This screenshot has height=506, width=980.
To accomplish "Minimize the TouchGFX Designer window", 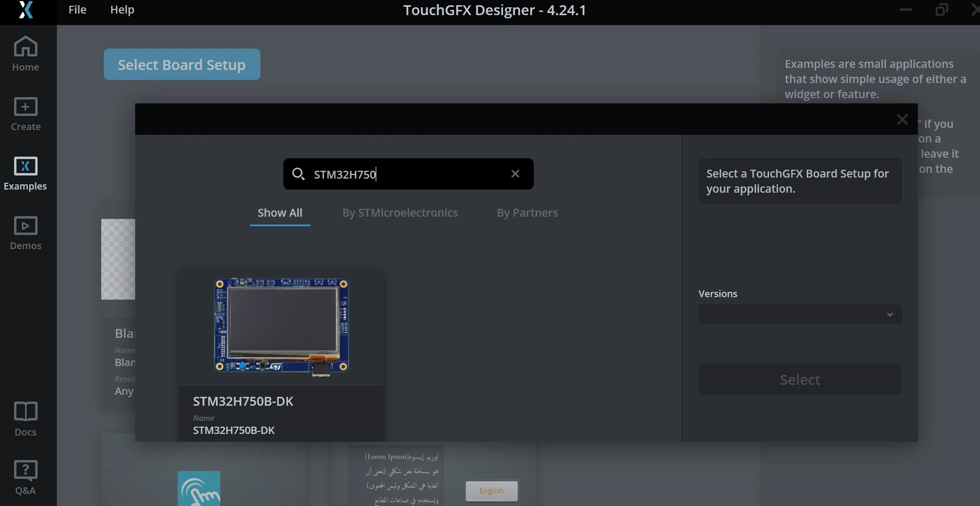I will point(906,10).
